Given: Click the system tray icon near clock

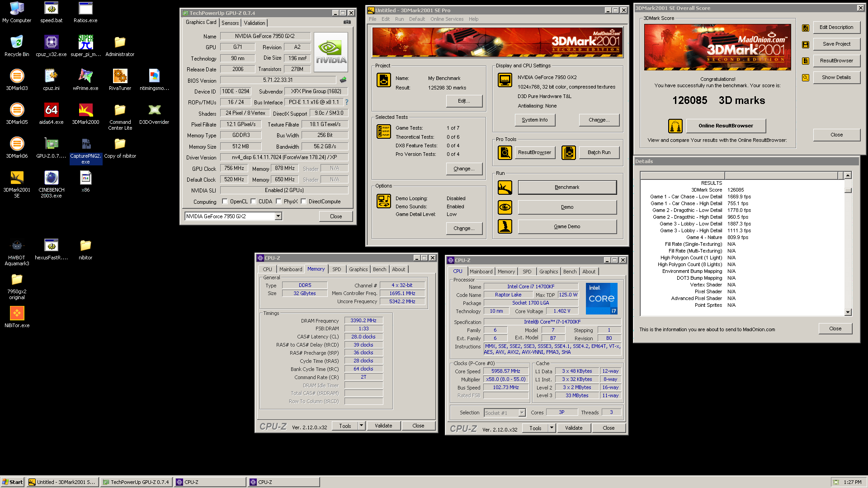Looking at the screenshot, I should click(836, 482).
